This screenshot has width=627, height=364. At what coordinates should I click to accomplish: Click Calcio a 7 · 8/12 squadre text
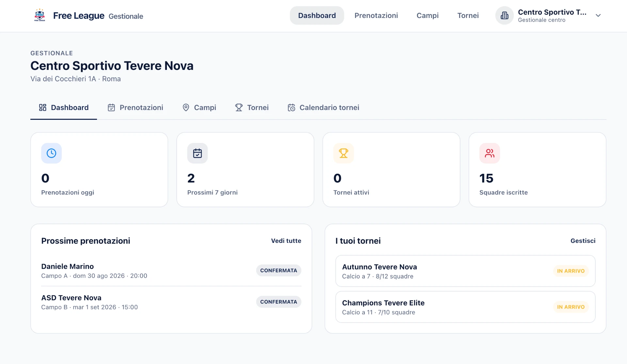378,277
